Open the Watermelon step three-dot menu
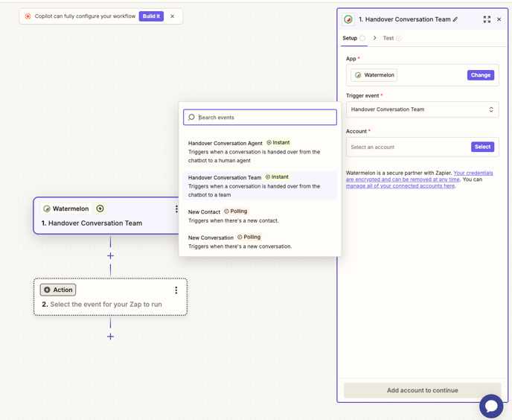Image resolution: width=512 pixels, height=420 pixels. [176, 209]
